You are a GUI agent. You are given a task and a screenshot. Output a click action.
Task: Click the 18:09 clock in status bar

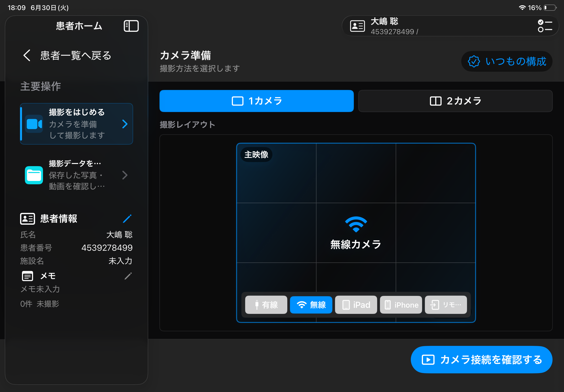[17, 8]
